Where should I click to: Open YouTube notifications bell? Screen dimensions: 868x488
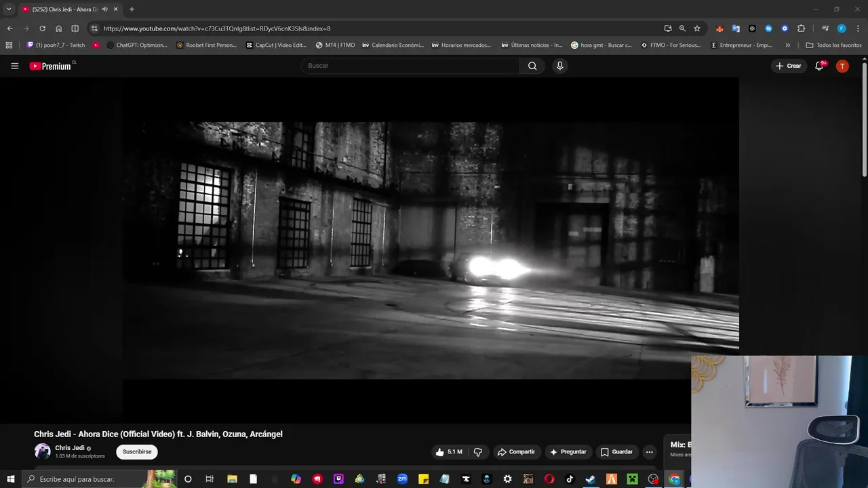click(x=819, y=66)
